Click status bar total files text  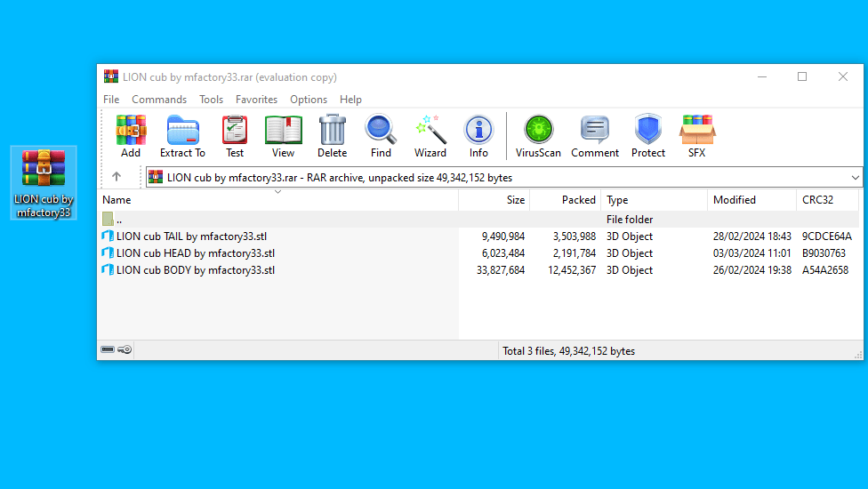click(x=568, y=350)
